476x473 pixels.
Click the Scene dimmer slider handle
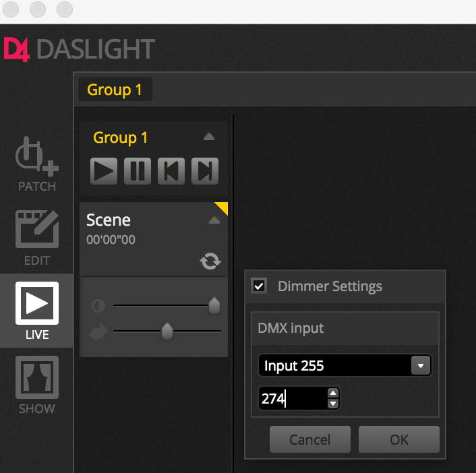pos(214,306)
